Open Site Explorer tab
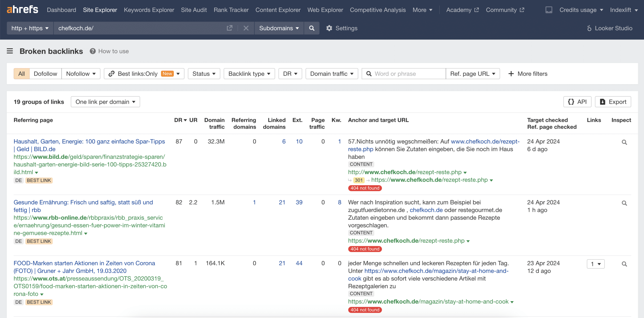 tap(100, 10)
